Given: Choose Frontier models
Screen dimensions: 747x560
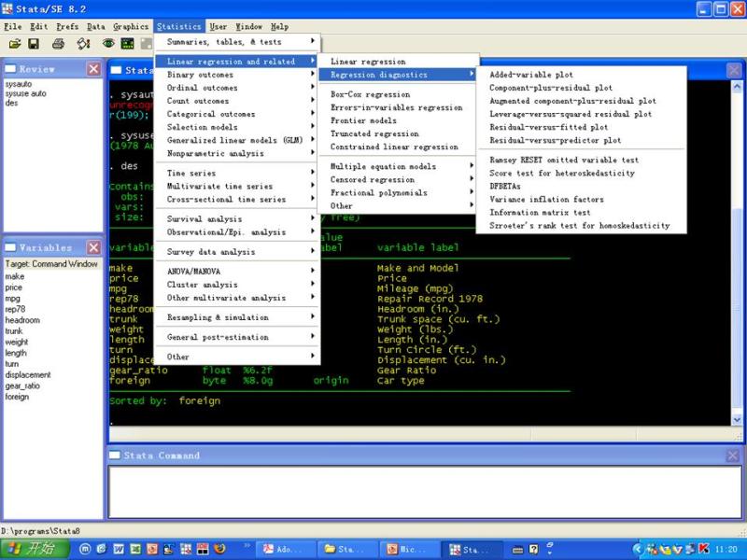Looking at the screenshot, I should pos(399,120).
